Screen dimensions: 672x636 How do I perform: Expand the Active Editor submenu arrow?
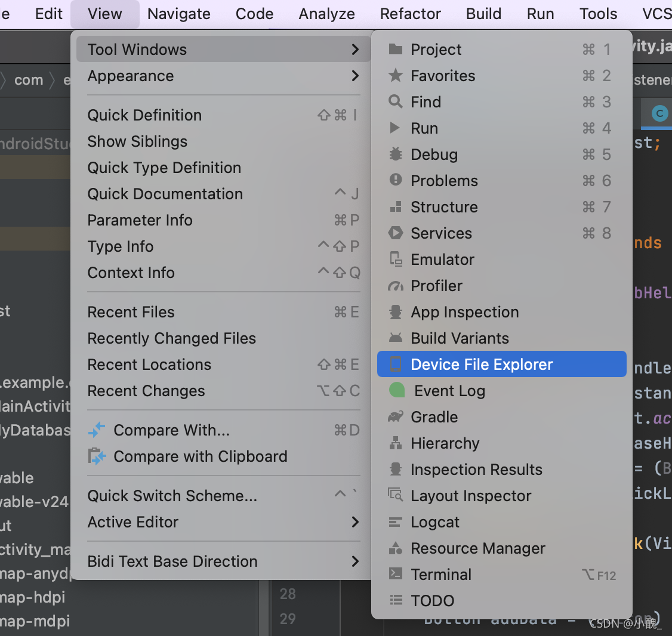355,522
